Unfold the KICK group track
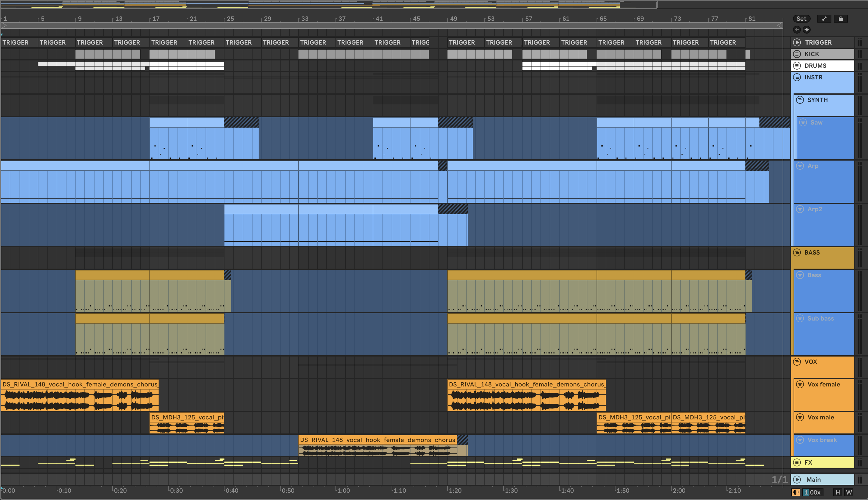This screenshot has height=500, width=868. (797, 54)
